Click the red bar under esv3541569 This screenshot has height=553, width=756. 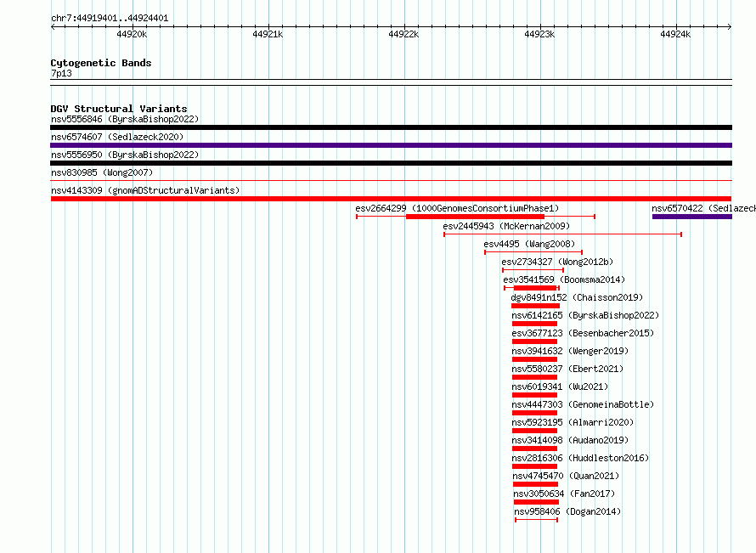pos(535,288)
